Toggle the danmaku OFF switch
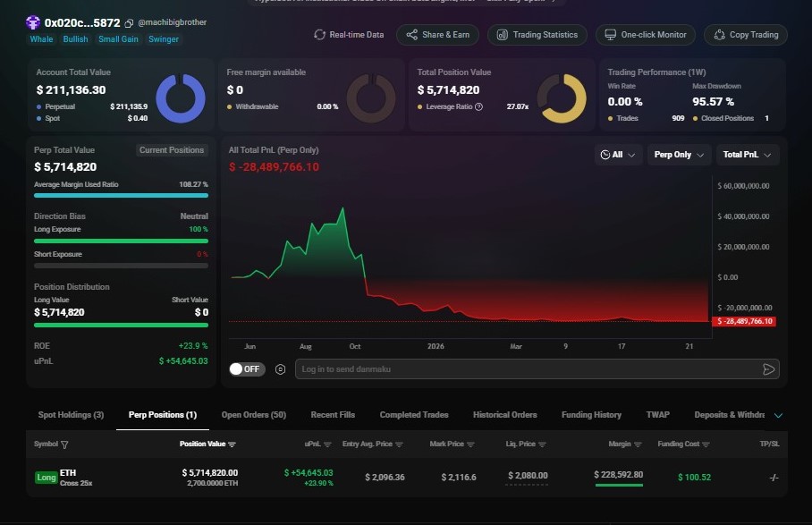The height and width of the screenshot is (525, 812). (x=247, y=368)
